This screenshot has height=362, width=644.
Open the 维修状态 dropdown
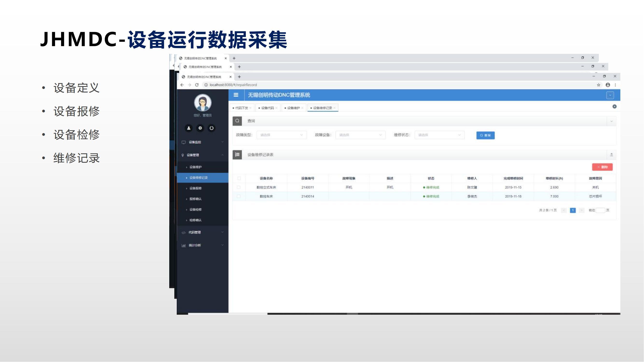click(x=439, y=135)
